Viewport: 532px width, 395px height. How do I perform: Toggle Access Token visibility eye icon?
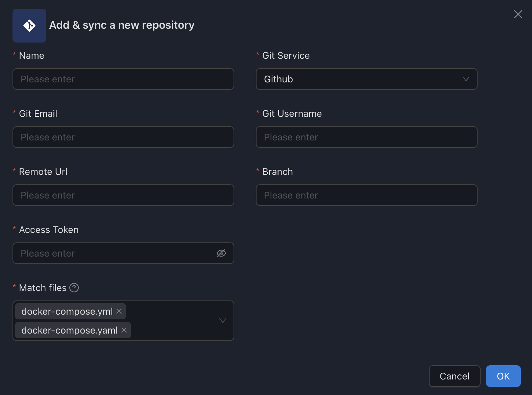(x=221, y=253)
